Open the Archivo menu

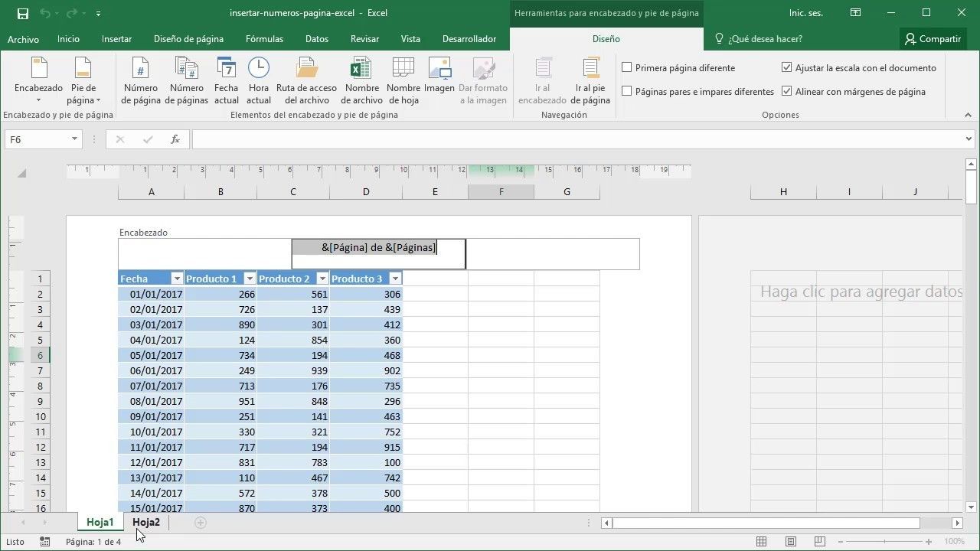[23, 39]
